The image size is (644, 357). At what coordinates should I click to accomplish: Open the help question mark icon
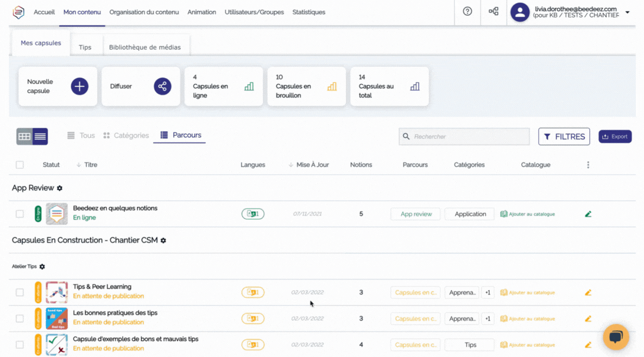[x=467, y=11]
